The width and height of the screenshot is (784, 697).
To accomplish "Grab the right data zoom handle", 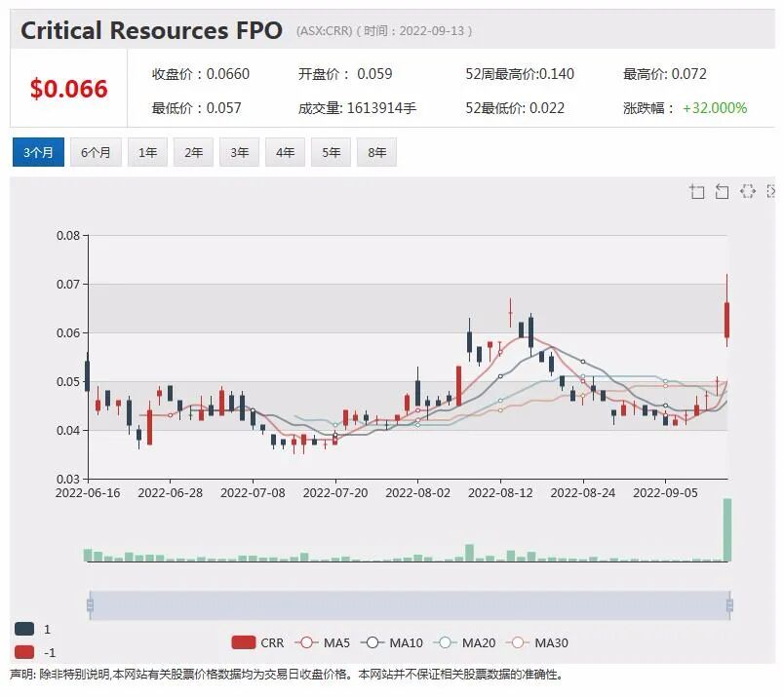I will click(729, 605).
